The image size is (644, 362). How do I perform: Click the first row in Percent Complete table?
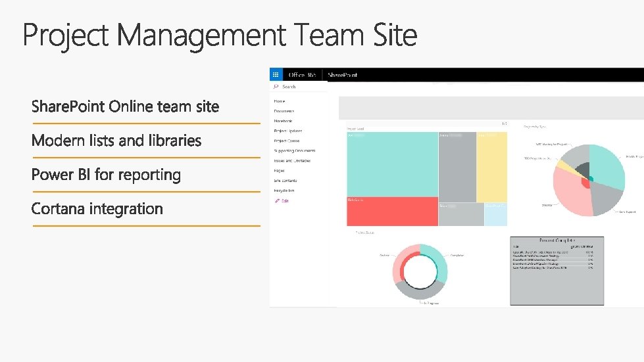(553, 252)
